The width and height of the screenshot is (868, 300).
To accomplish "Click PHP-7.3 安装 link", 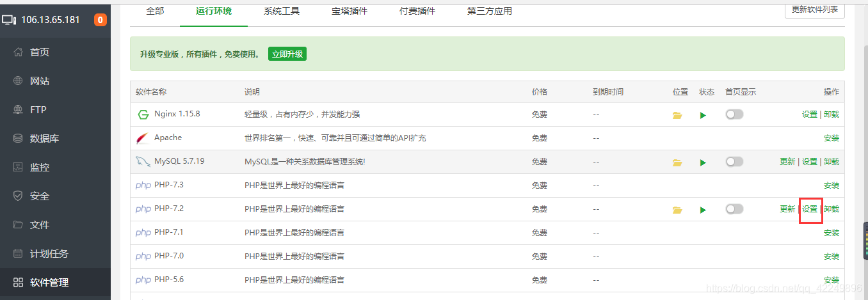I will click(832, 186).
